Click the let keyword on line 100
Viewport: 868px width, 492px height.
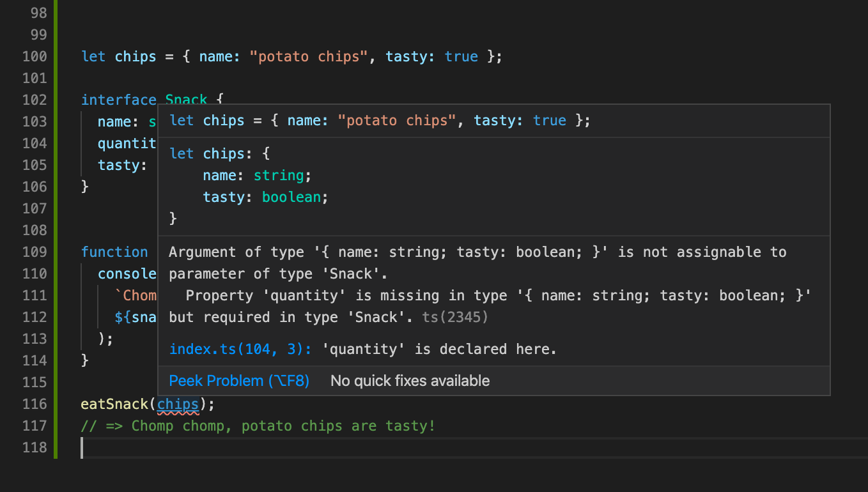coord(93,56)
